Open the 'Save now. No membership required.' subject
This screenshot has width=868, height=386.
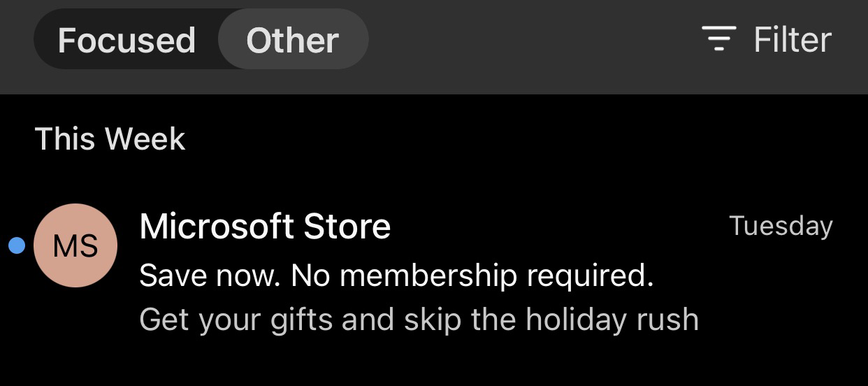396,276
